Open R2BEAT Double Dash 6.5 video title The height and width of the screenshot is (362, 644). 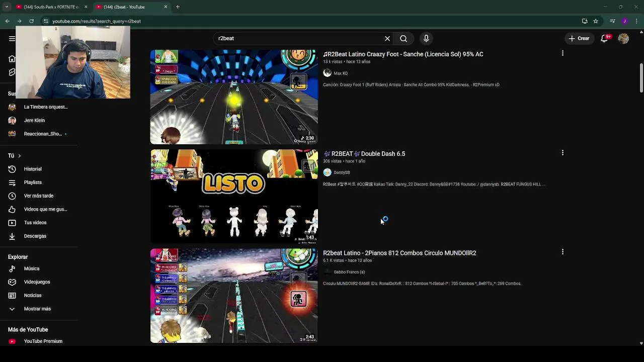[x=364, y=154]
